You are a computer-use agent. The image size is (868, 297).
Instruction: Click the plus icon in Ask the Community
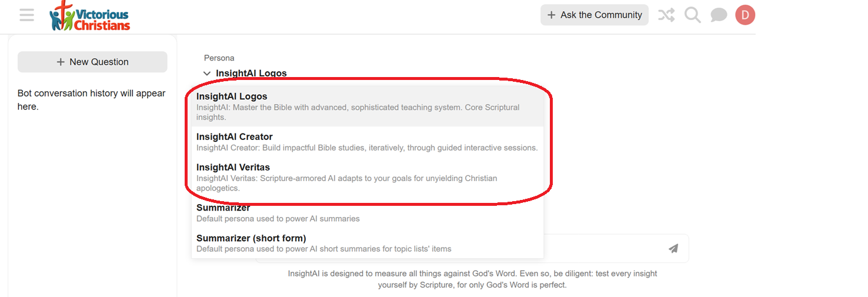[x=551, y=15]
